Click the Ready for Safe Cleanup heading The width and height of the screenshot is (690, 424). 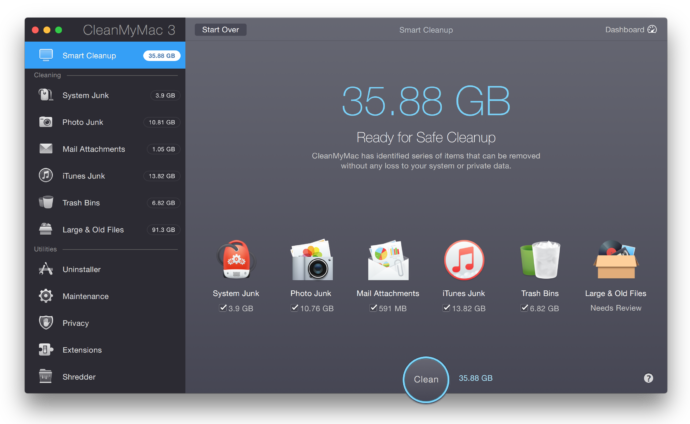[426, 137]
